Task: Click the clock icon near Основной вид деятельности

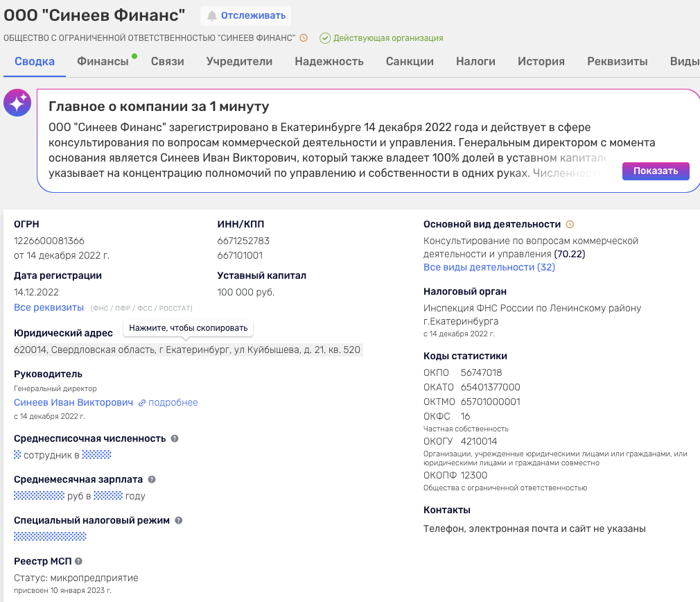Action: 570,224
